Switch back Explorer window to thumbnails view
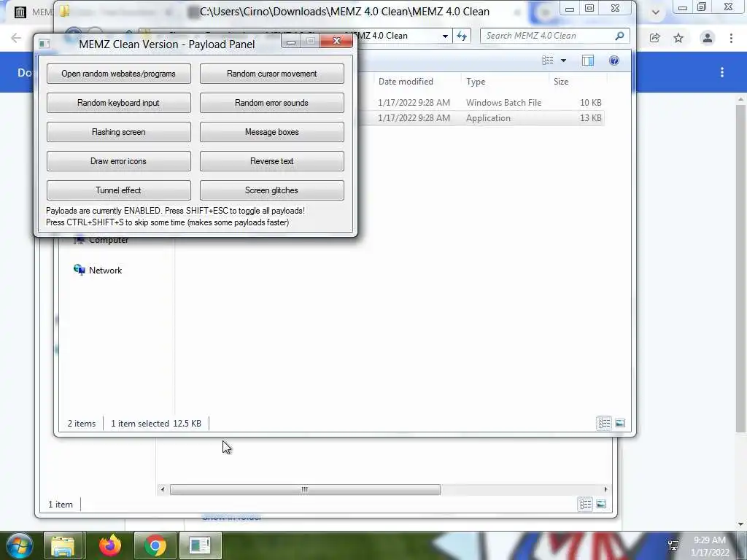This screenshot has width=747, height=560. pyautogui.click(x=601, y=504)
